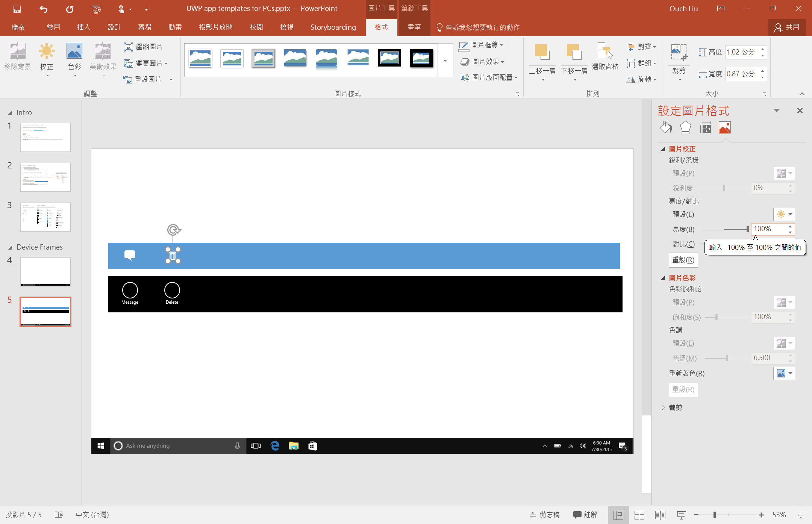Collapse the Intro section in slide pane
This screenshot has width=812, height=524.
click(x=10, y=113)
